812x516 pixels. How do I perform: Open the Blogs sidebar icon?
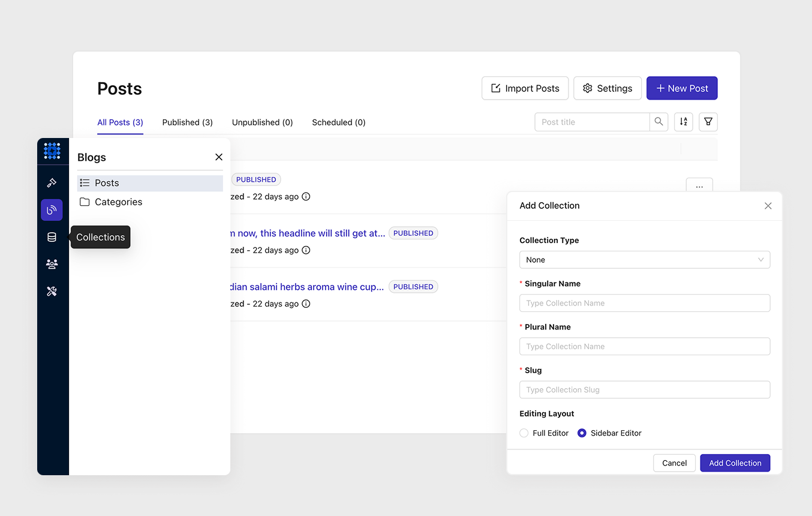click(x=52, y=210)
